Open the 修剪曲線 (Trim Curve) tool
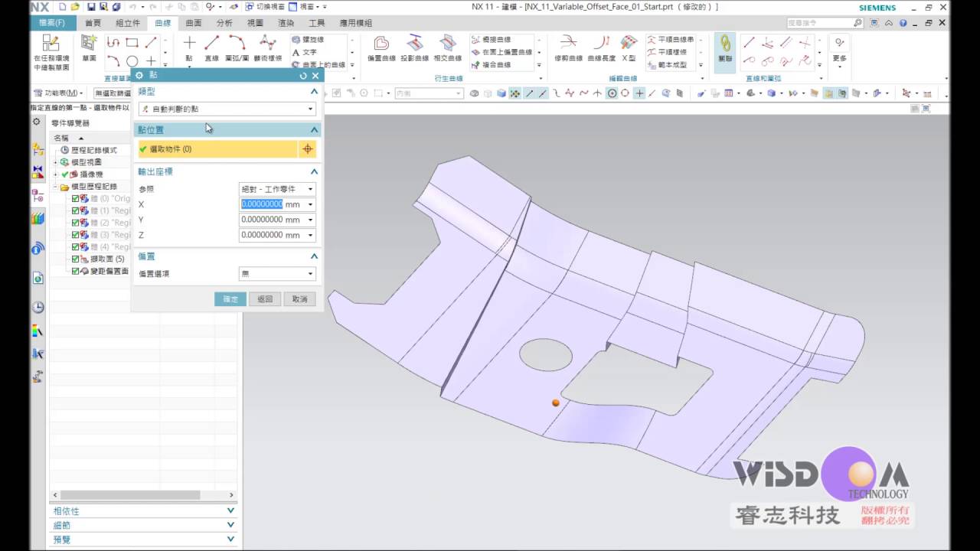The image size is (980, 551). 568,47
